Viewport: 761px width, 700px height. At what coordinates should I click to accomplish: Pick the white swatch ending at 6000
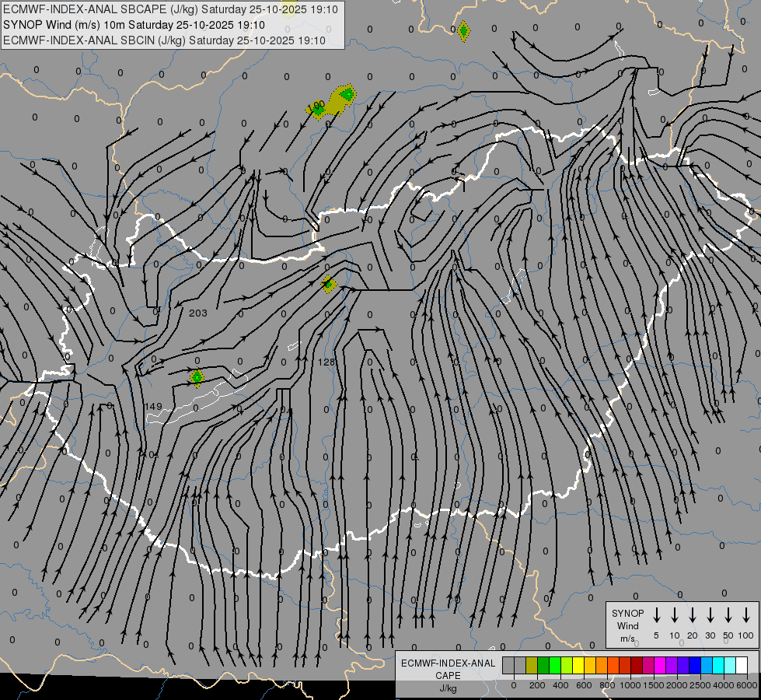click(x=742, y=666)
